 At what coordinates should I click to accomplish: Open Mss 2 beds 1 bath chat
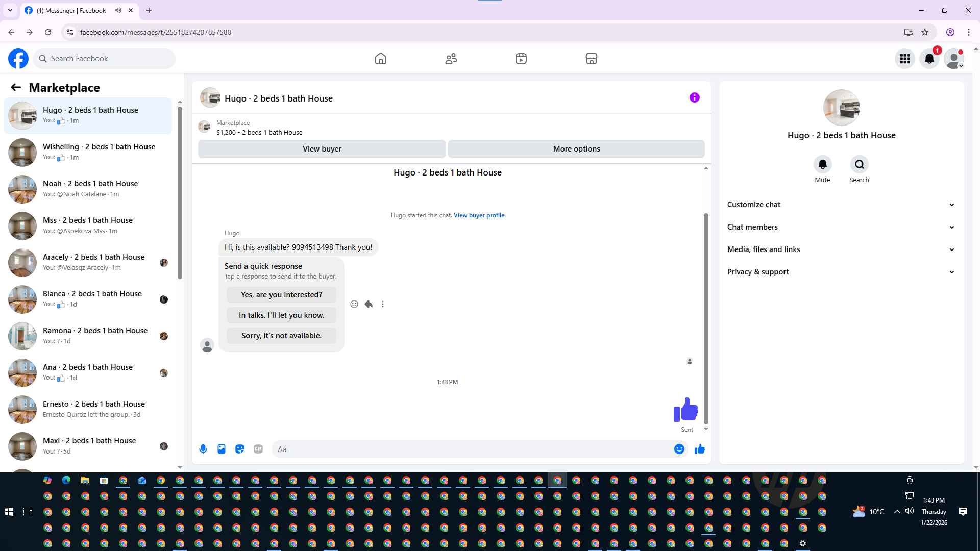[x=88, y=226]
